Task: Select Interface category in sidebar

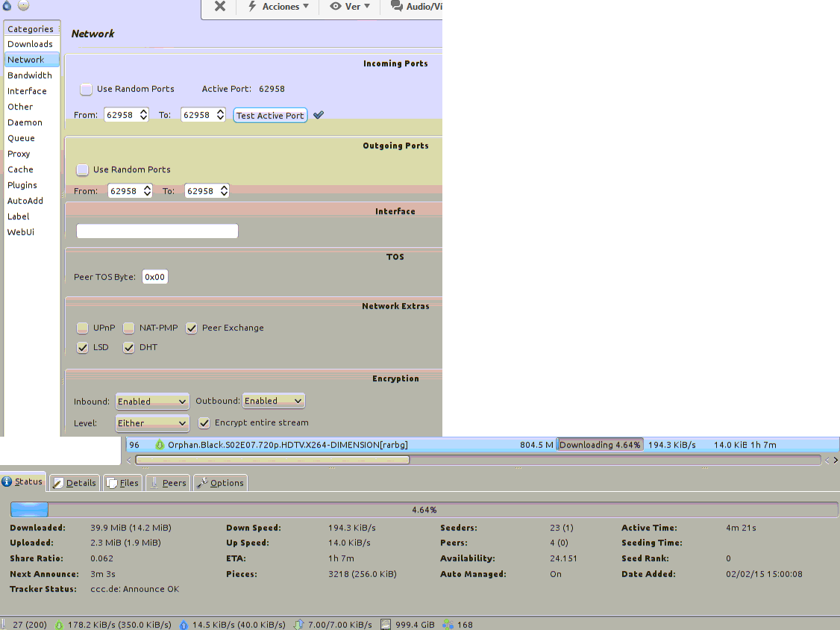Action: tap(31, 91)
